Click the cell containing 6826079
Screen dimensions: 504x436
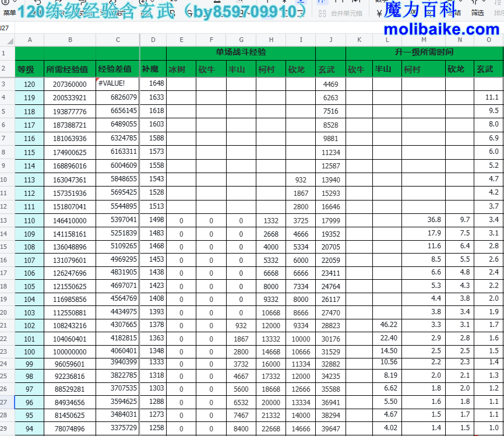pyautogui.click(x=118, y=97)
